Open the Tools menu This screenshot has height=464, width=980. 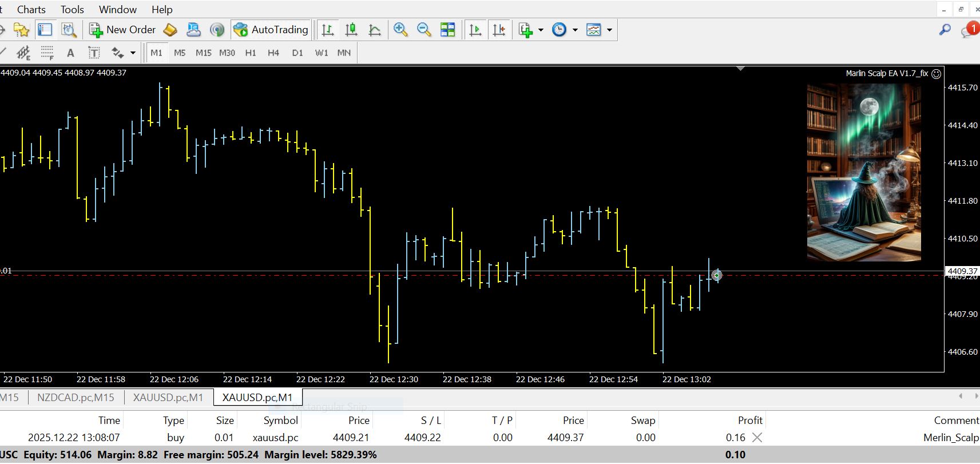point(72,10)
